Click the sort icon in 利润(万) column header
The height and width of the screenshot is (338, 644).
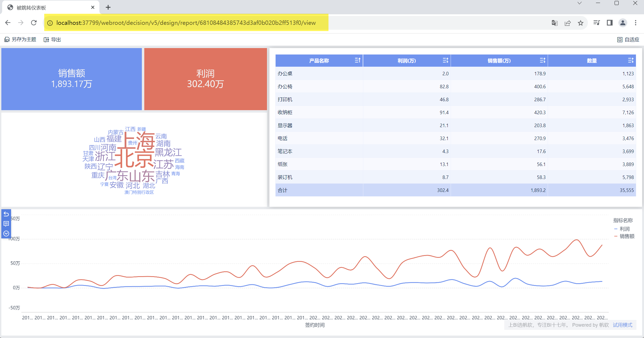click(x=446, y=60)
